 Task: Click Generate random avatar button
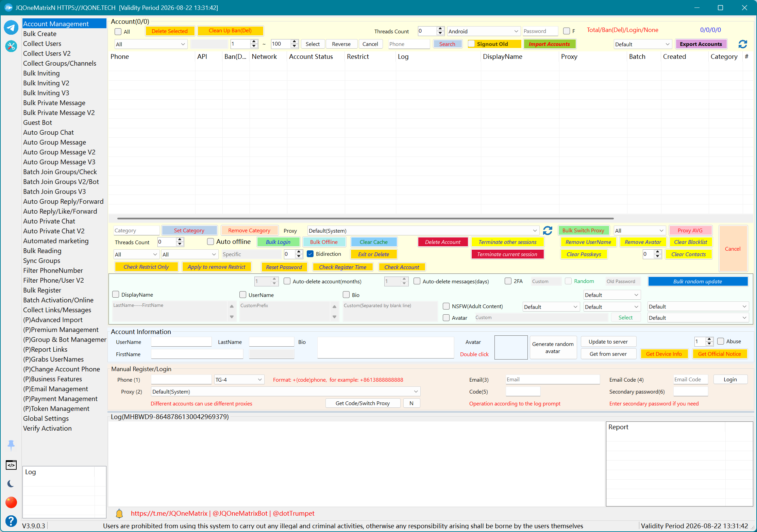click(x=553, y=347)
